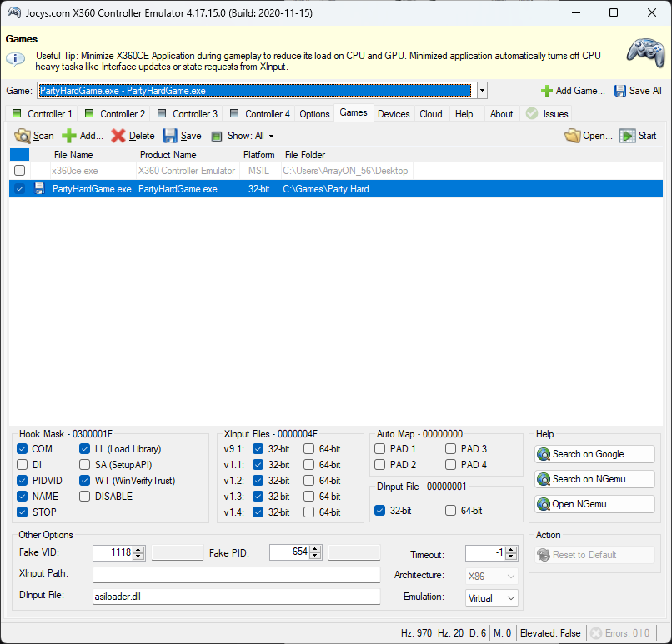
Task: Toggle LL (Load Library) checkbox
Action: pyautogui.click(x=85, y=449)
